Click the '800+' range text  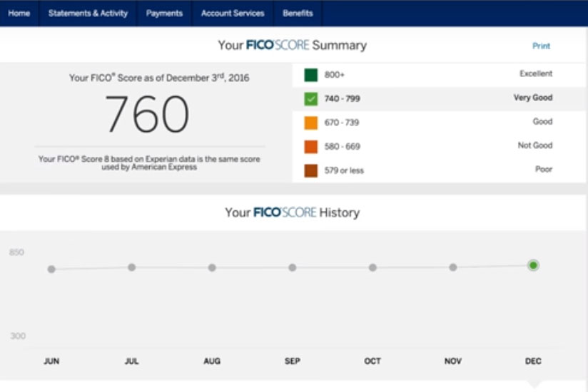point(335,75)
